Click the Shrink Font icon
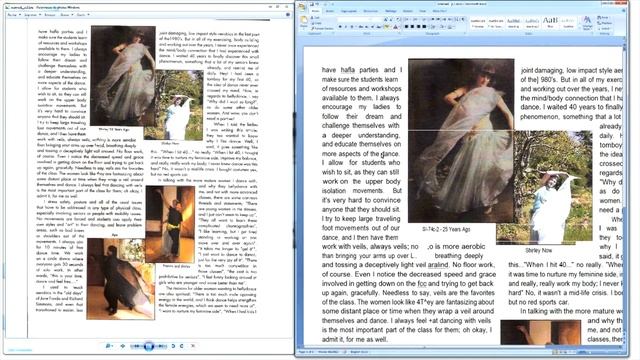640x360 pixels. tap(391, 19)
